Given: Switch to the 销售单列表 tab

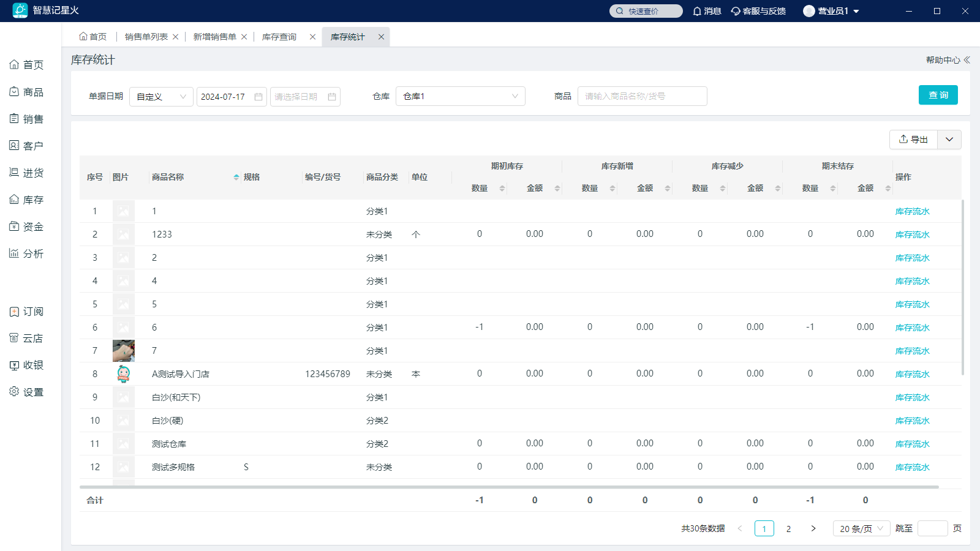Looking at the screenshot, I should point(146,37).
